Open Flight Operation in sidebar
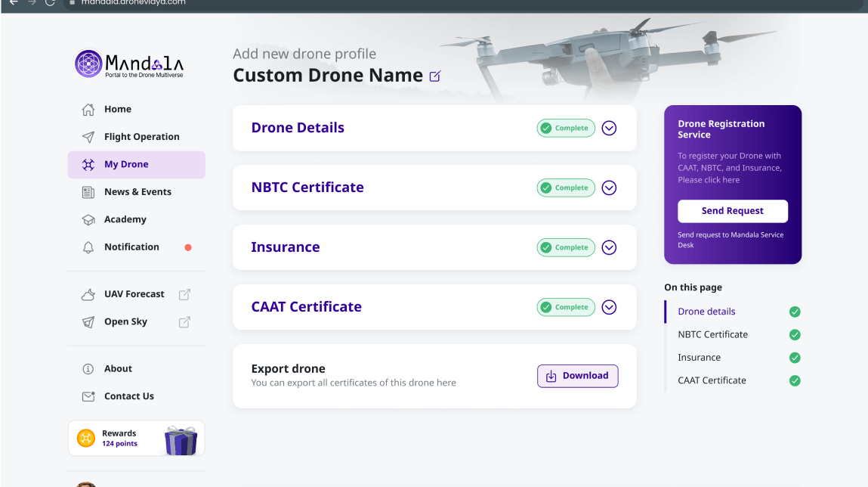This screenshot has height=487, width=868. 136,137
